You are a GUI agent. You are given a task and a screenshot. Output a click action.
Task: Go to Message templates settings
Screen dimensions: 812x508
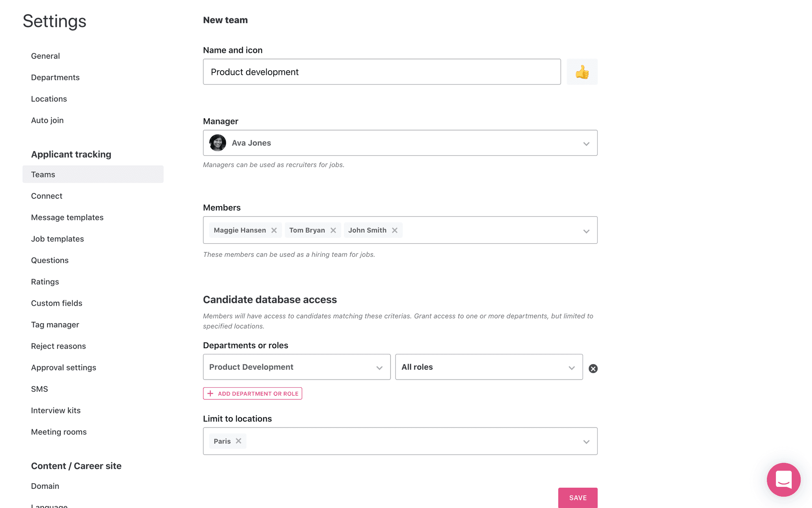(67, 217)
